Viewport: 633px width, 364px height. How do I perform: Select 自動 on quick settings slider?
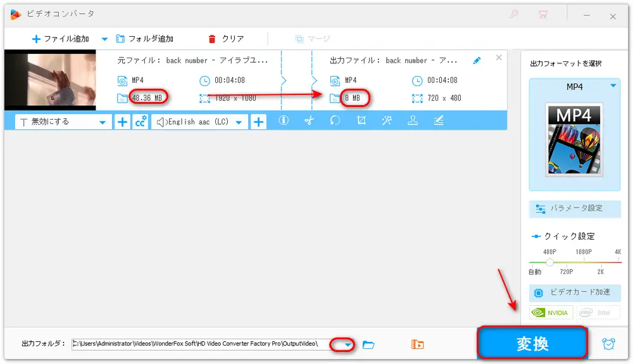[x=535, y=272]
